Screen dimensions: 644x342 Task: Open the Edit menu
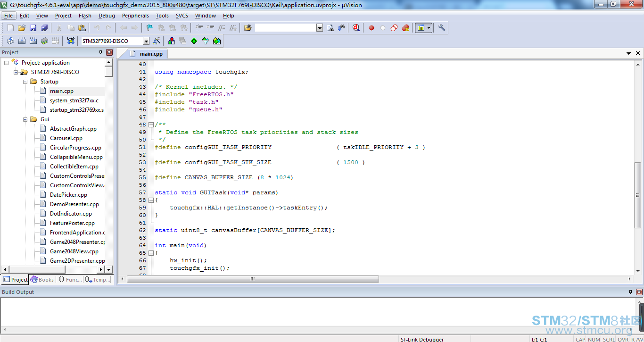[x=25, y=16]
